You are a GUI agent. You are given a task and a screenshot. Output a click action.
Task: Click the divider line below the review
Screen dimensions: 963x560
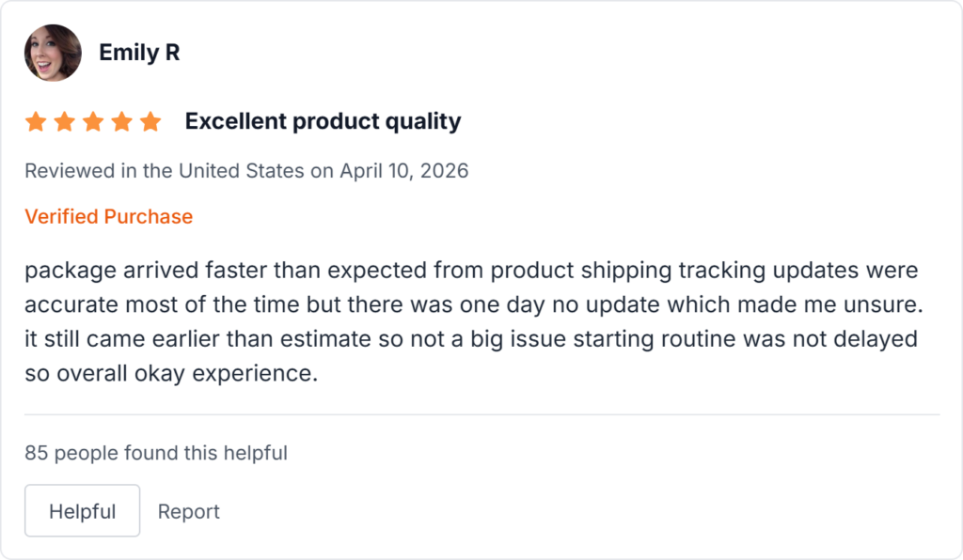[481, 414]
